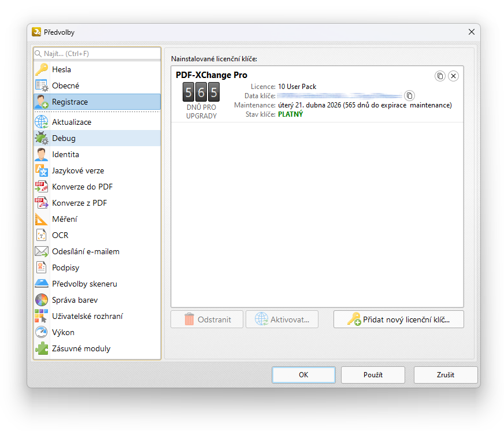Open the Debug category

97,138
